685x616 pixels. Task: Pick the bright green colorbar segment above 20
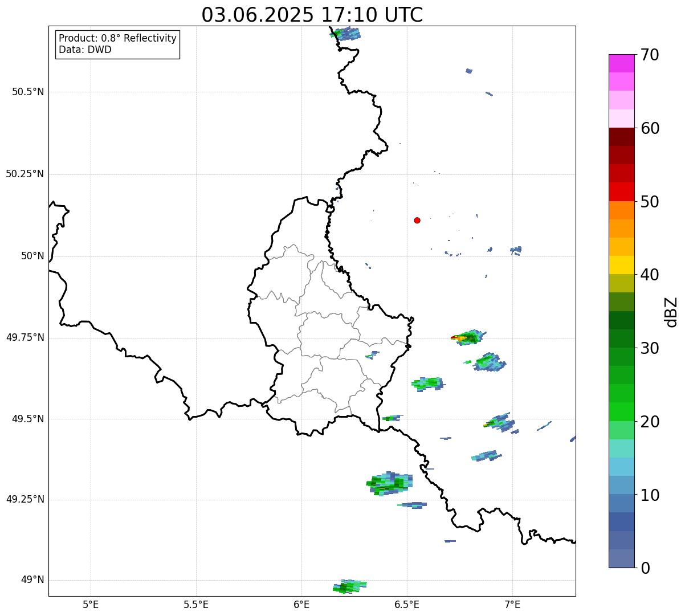[621, 412]
